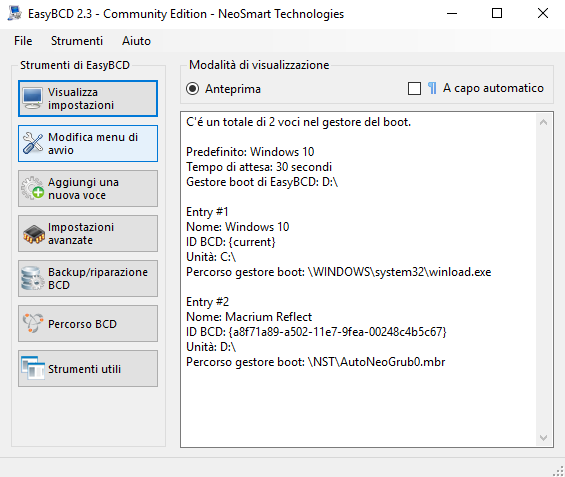Click the text 'ID BCD: {current}'
The width and height of the screenshot is (565, 477).
point(231,242)
